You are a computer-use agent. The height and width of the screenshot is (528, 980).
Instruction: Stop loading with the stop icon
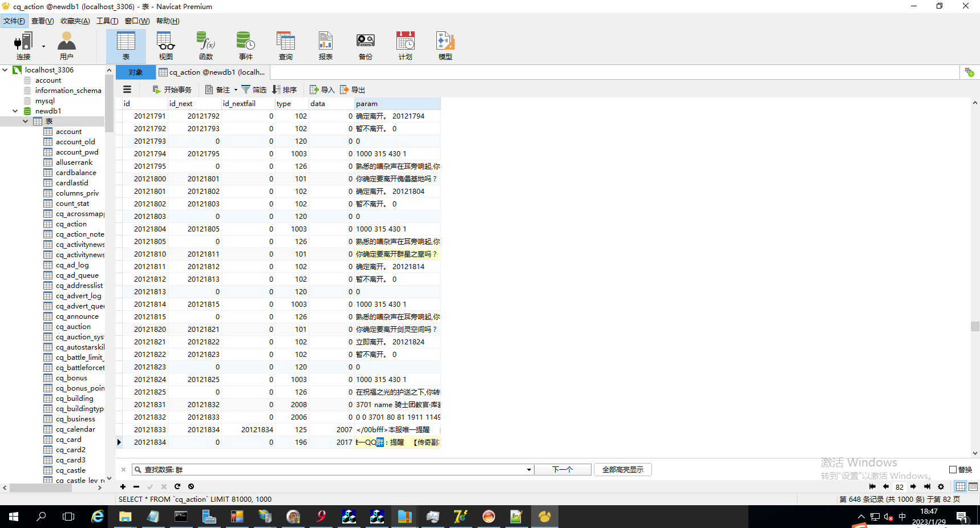tap(191, 486)
